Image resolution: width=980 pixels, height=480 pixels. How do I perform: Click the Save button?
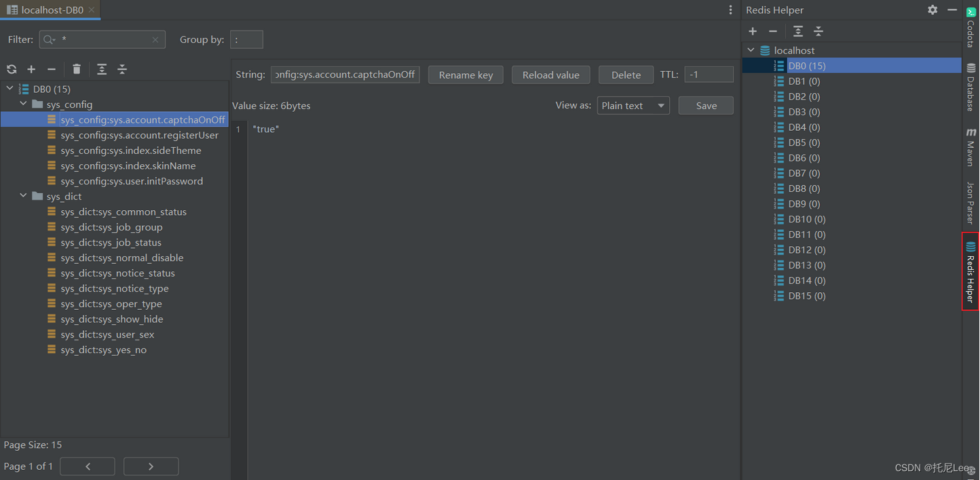tap(706, 106)
